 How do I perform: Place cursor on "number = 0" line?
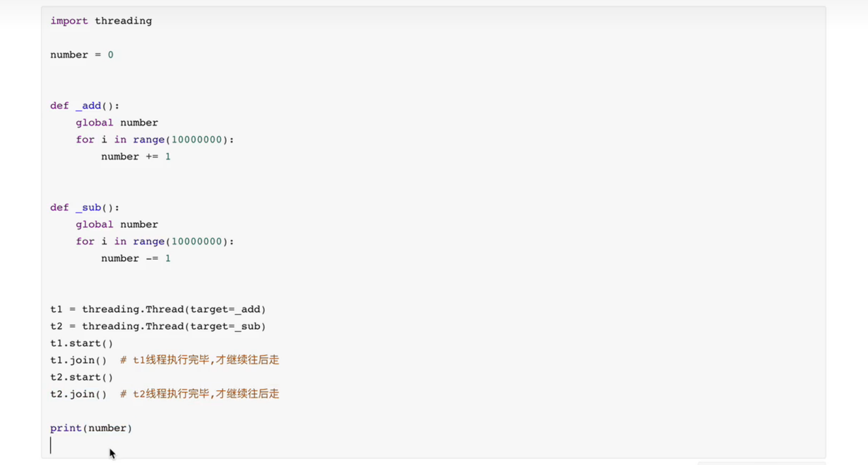click(x=82, y=55)
